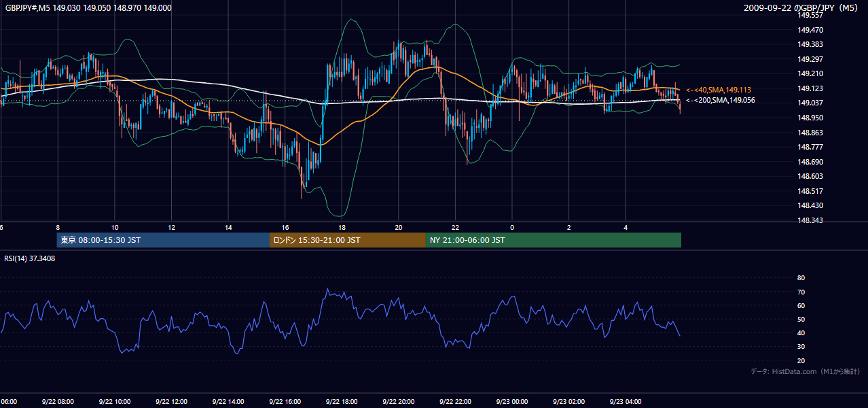Select the NY 21:00-06:00 JST session bar

pyautogui.click(x=554, y=240)
